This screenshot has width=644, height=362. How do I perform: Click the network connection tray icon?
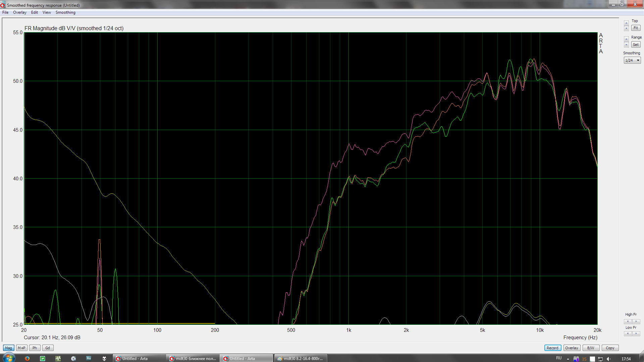coord(600,359)
